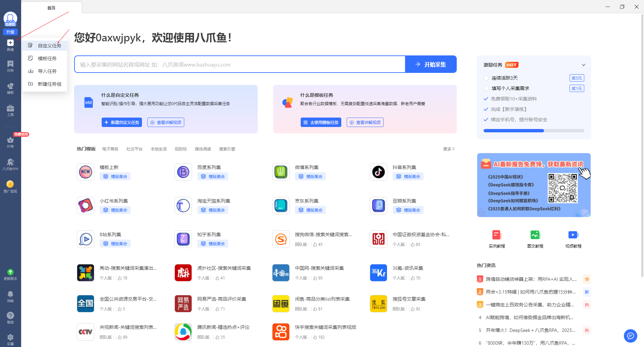Open the B站系列集 template icon
The width and height of the screenshot is (644, 347).
click(x=86, y=239)
